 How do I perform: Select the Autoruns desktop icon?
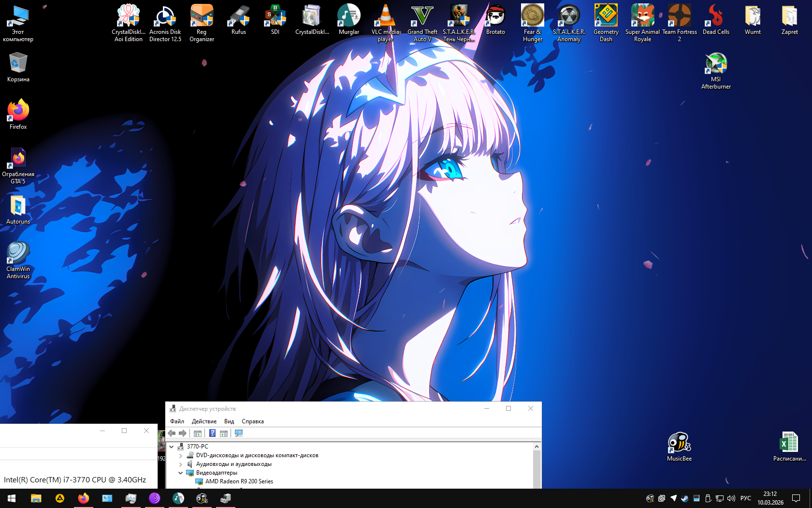pos(18,209)
